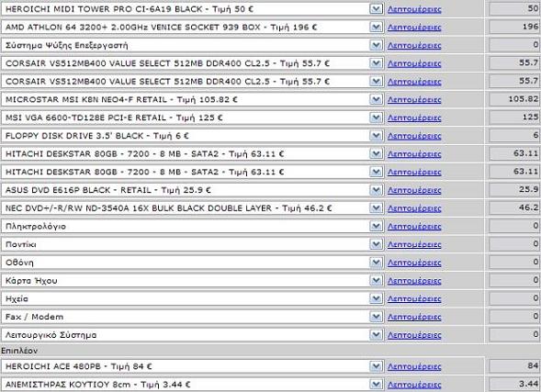Viewport: 541px width, 392px height.
Task: Open Λεπτομέρειες link for Κάρτα Ήχου
Action: point(414,281)
